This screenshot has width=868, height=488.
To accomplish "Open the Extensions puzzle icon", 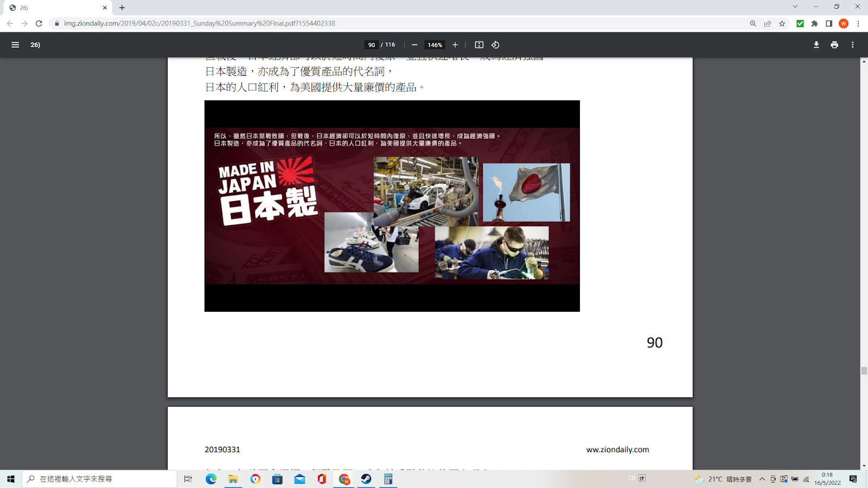I will coord(815,23).
